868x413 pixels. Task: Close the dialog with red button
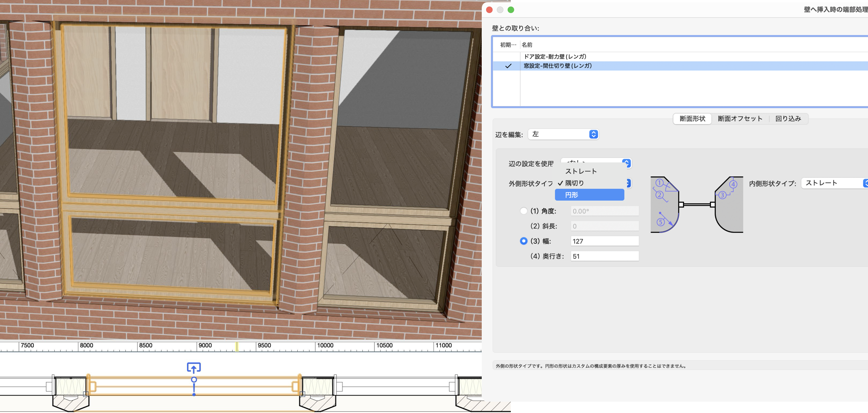[490, 10]
